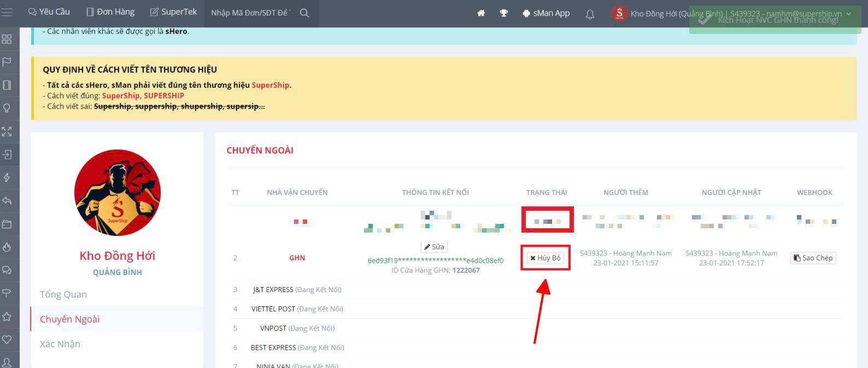
Task: Select the VIETTEL POST row
Action: pos(536,308)
